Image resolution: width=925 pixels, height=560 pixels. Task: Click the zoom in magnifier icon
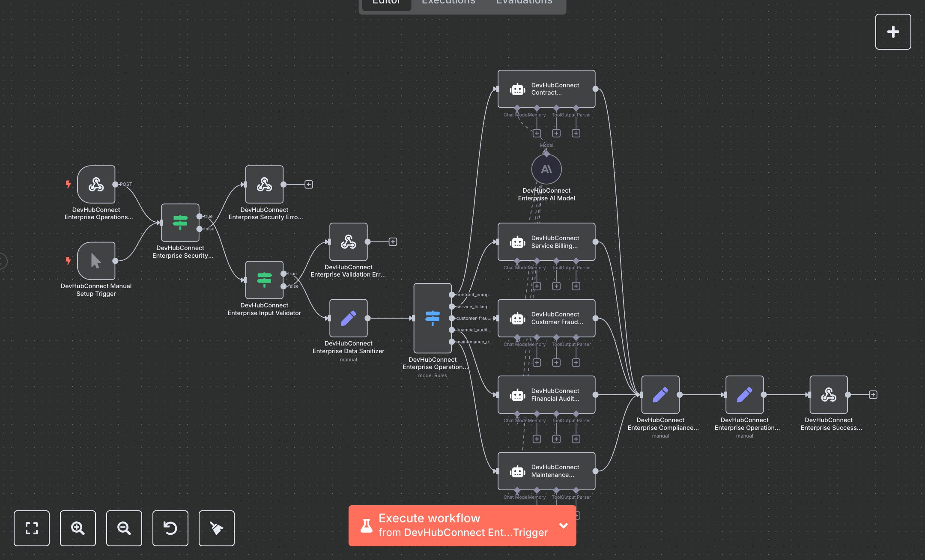[x=78, y=528]
